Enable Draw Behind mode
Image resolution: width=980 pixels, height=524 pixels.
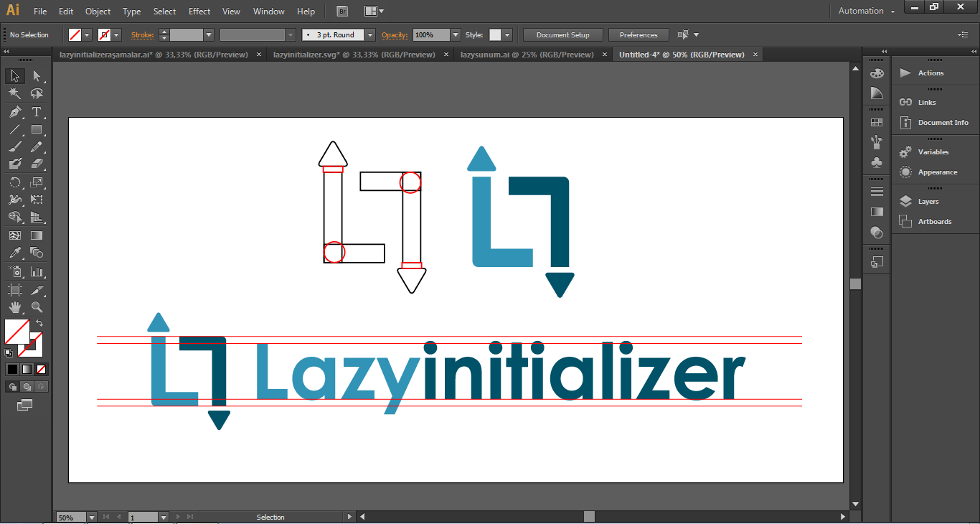(x=27, y=387)
